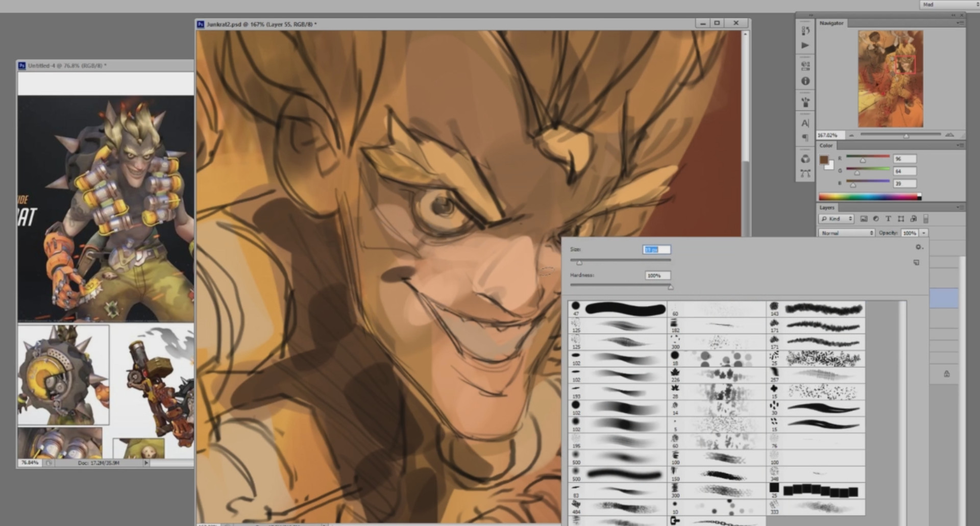Activate the Untitled-4 document title bar
Image resolution: width=980 pixels, height=526 pixels.
coord(106,65)
